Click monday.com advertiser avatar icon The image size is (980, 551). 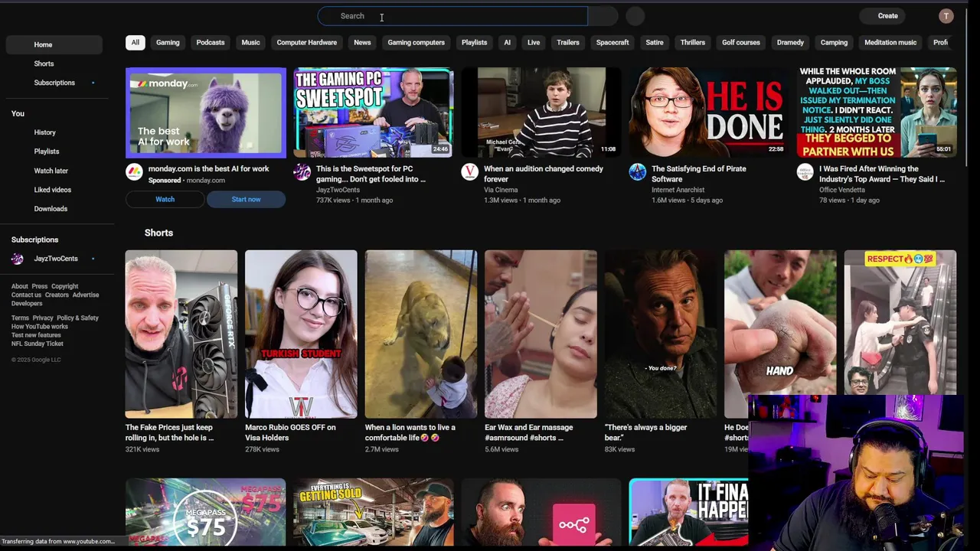point(134,172)
